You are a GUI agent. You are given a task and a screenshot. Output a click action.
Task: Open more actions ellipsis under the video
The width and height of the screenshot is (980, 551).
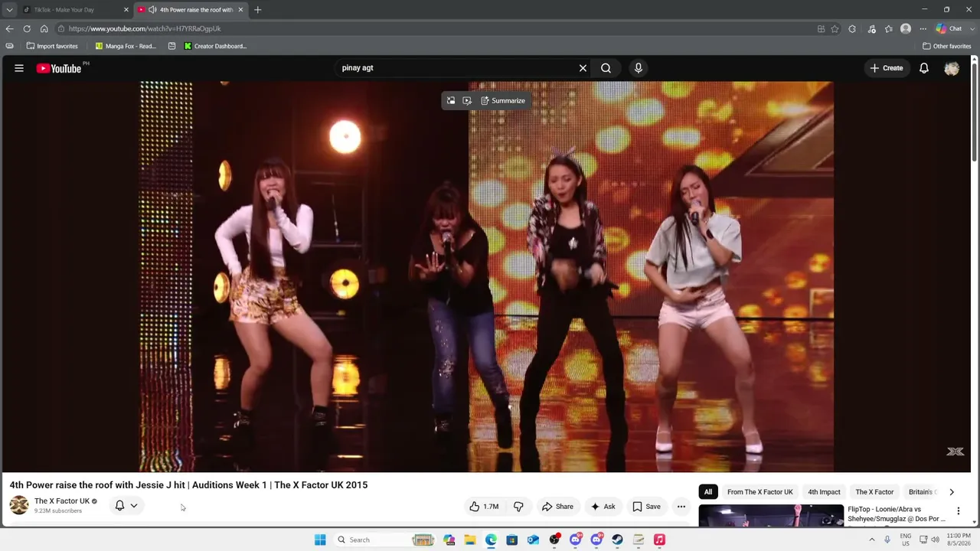[681, 506]
